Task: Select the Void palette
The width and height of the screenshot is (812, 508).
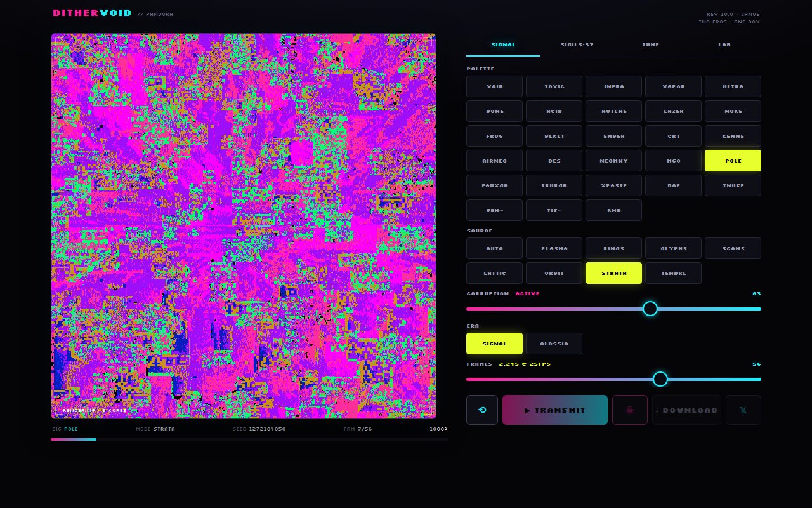Action: [495, 86]
